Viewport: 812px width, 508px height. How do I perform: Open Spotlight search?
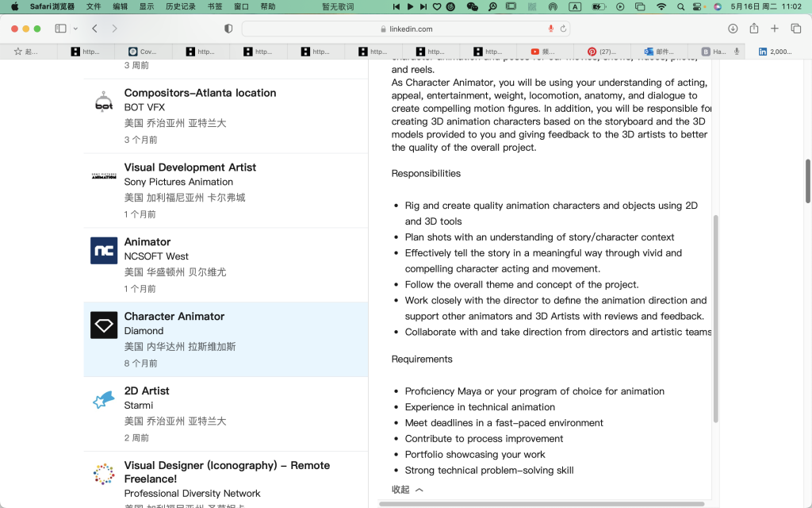coord(681,6)
